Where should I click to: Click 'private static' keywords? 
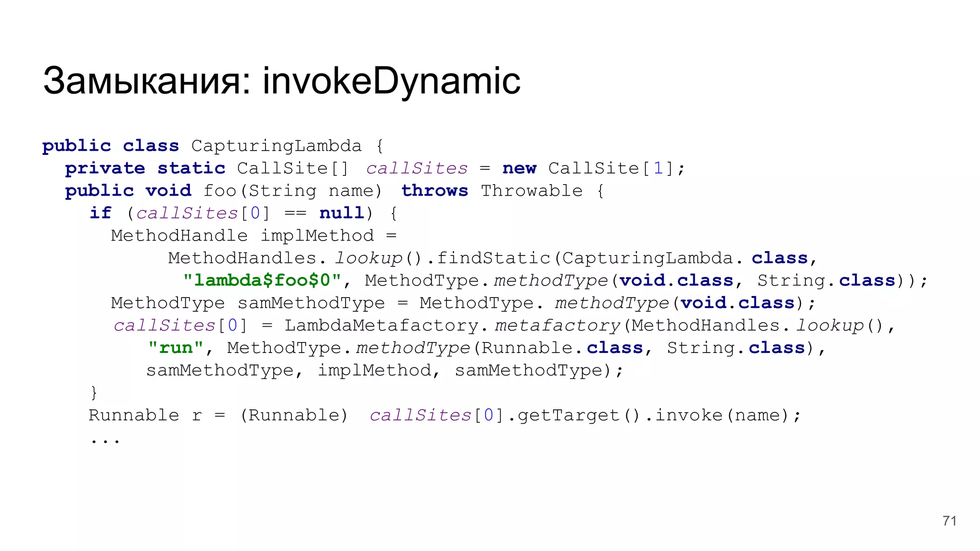(145, 168)
